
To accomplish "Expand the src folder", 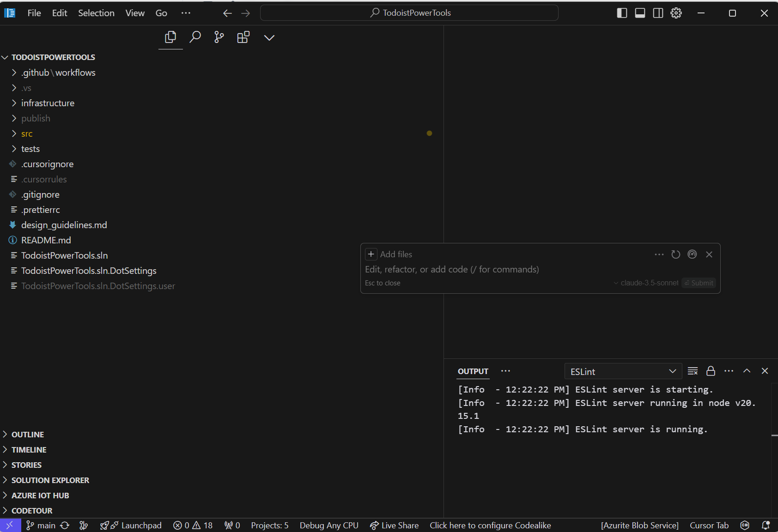I will [222, 133].
